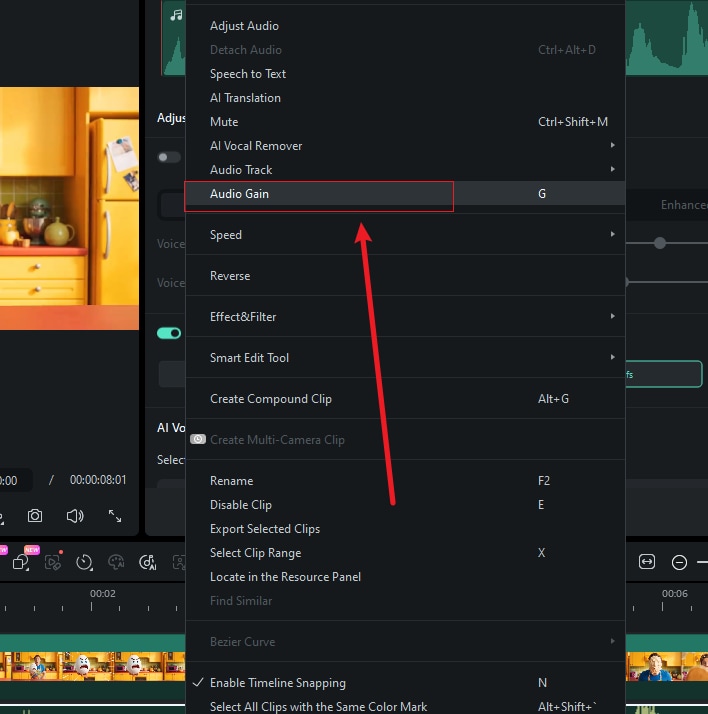Click Rename in the context menu
The width and height of the screenshot is (708, 714).
pyautogui.click(x=405, y=481)
